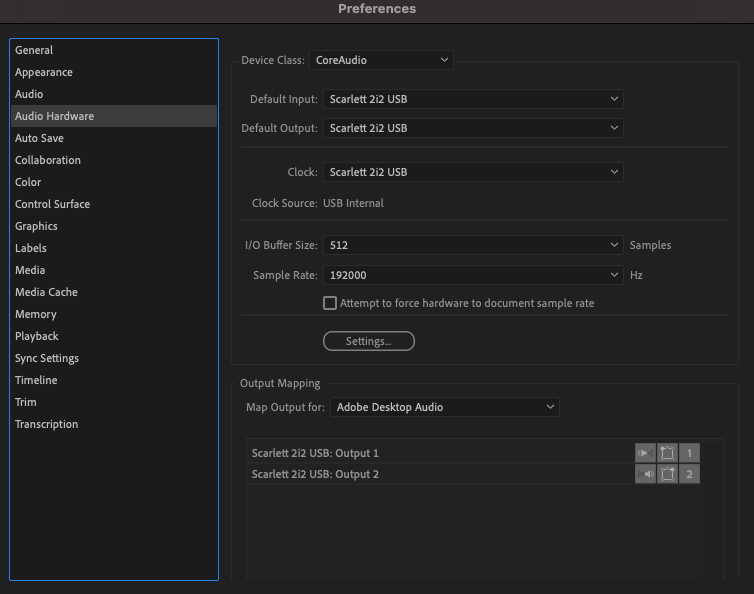Open the Sample Rate dropdown
The width and height of the screenshot is (754, 594).
[x=473, y=275]
